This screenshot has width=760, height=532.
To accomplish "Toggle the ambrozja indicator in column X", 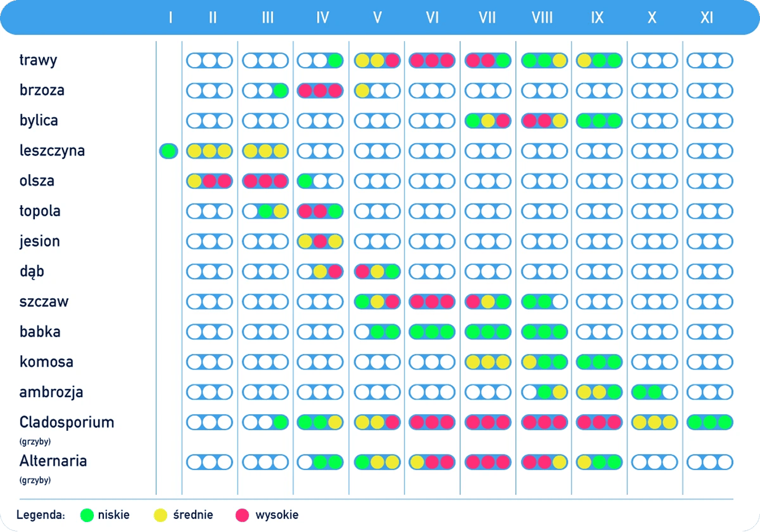I will point(655,392).
